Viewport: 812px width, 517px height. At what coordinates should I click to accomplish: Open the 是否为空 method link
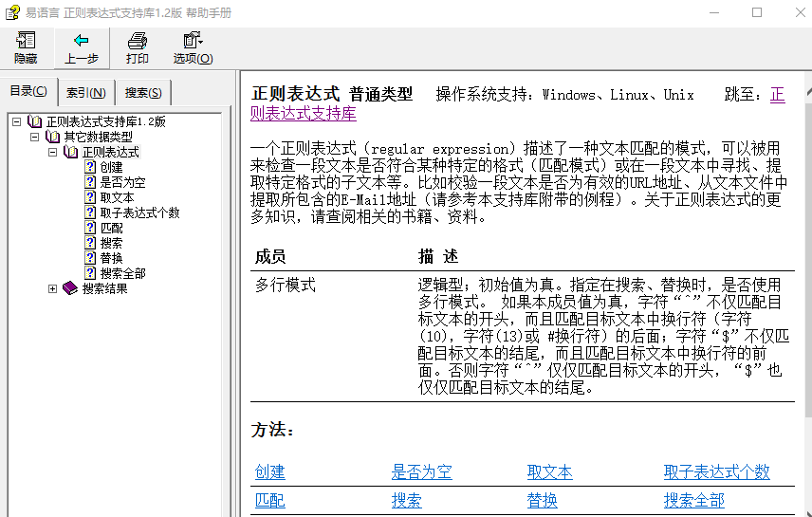tap(421, 472)
